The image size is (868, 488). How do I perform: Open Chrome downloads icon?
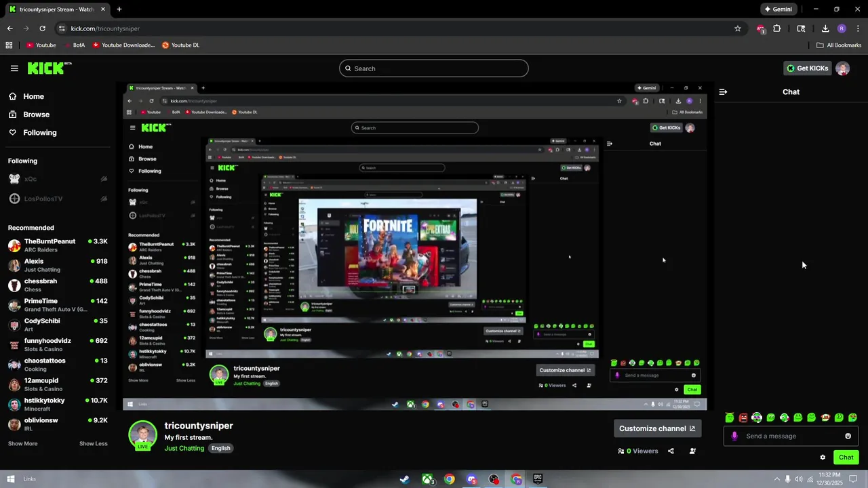(x=825, y=28)
